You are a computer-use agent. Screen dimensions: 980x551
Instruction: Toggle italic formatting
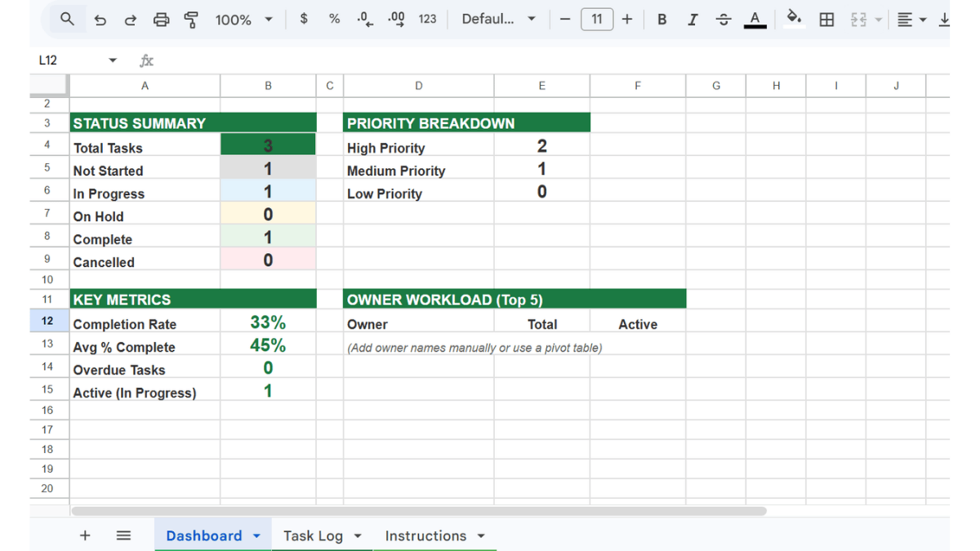click(x=693, y=18)
